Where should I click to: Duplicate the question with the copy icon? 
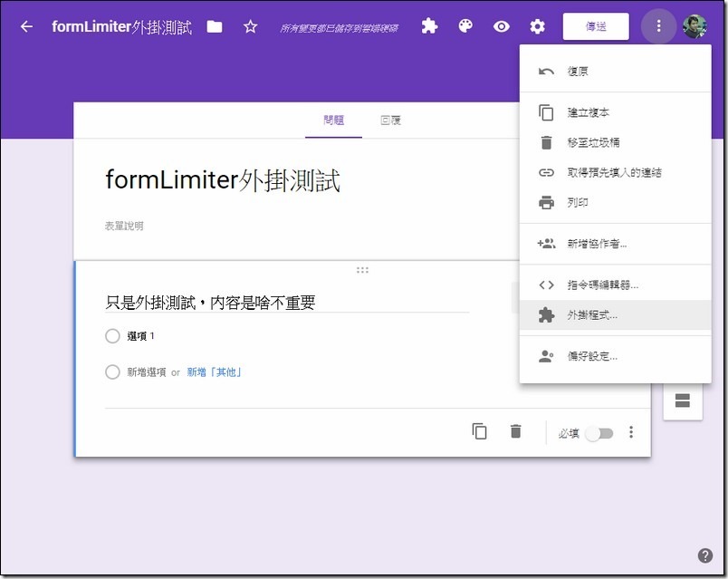(x=479, y=431)
